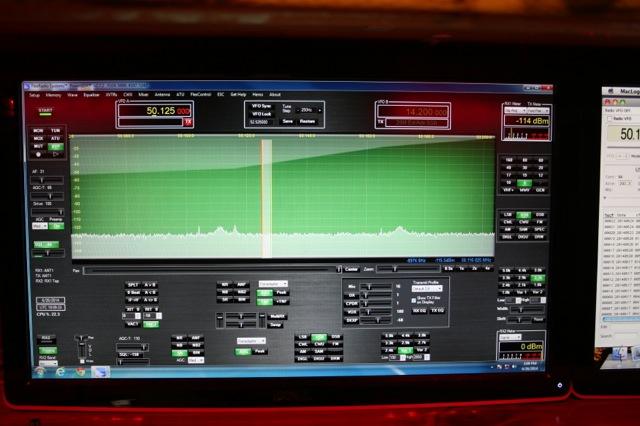Image resolution: width=640 pixels, height=426 pixels.
Task: Launch Chrome from the taskbar
Action: tap(80, 372)
